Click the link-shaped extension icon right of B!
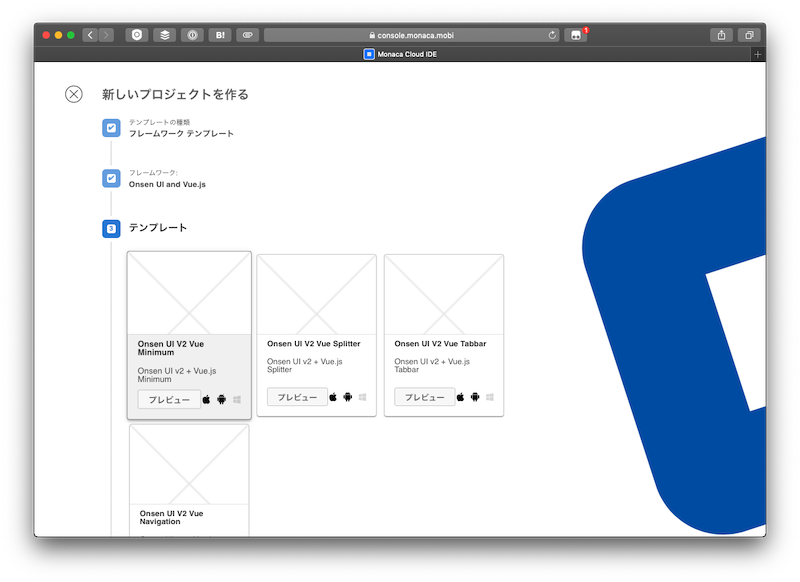Image resolution: width=800 pixels, height=582 pixels. (x=247, y=35)
